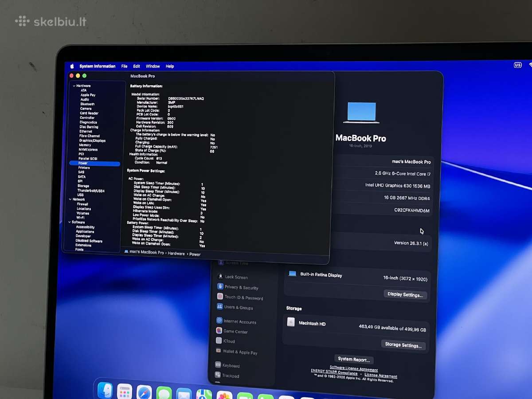Collapse the Network section
The height and width of the screenshot is (399, 532).
pos(70,199)
